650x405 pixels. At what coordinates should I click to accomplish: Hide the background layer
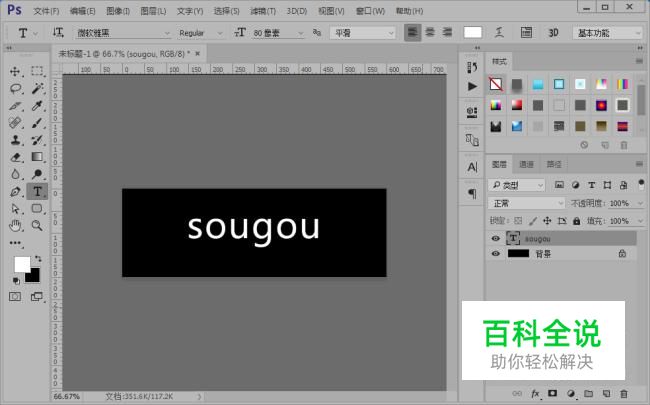coord(495,254)
